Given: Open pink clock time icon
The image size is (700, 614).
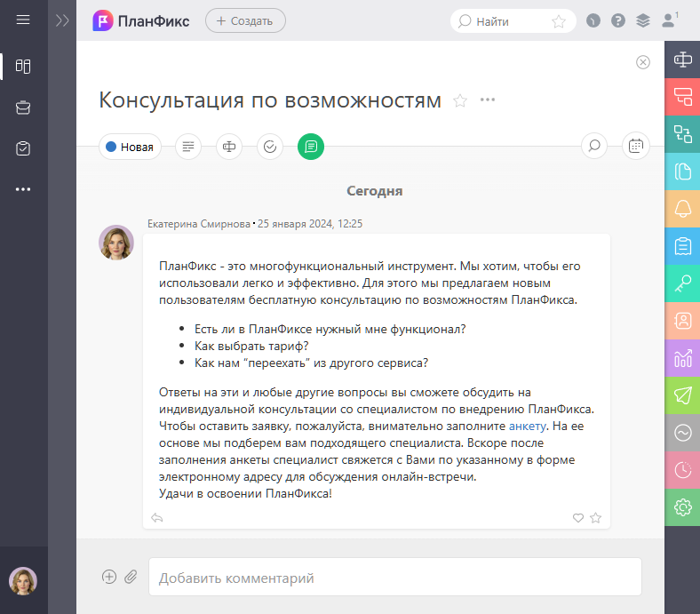Looking at the screenshot, I should [682, 470].
